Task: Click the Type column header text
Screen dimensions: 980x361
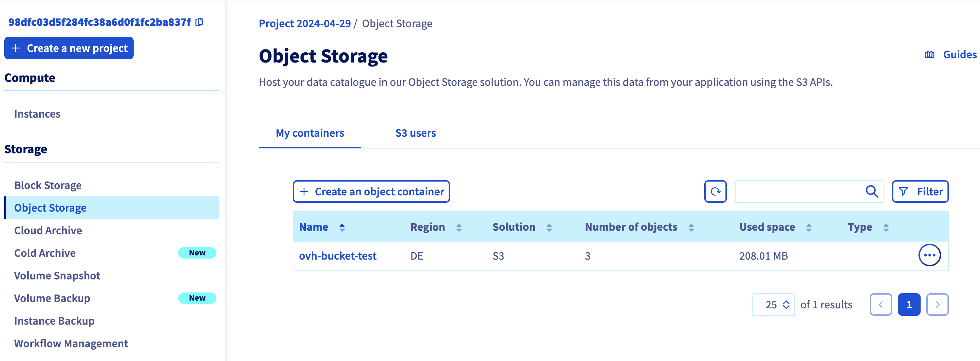Action: pos(860,227)
